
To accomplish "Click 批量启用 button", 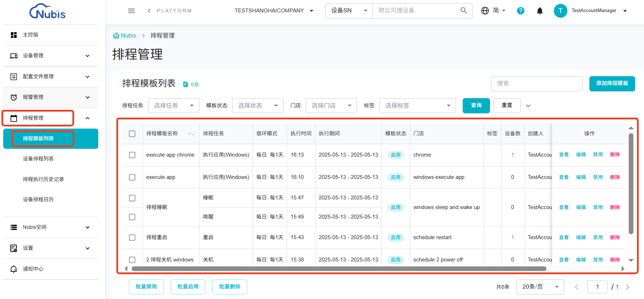I will (x=188, y=287).
